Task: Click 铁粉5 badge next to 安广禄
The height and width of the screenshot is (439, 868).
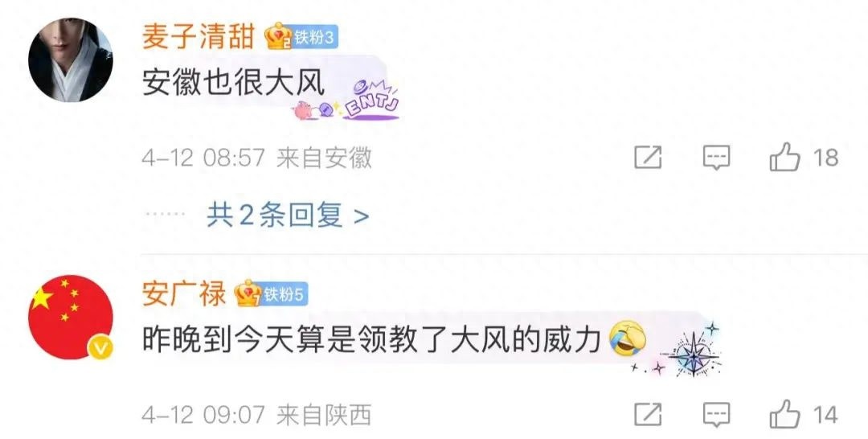Action: (284, 294)
